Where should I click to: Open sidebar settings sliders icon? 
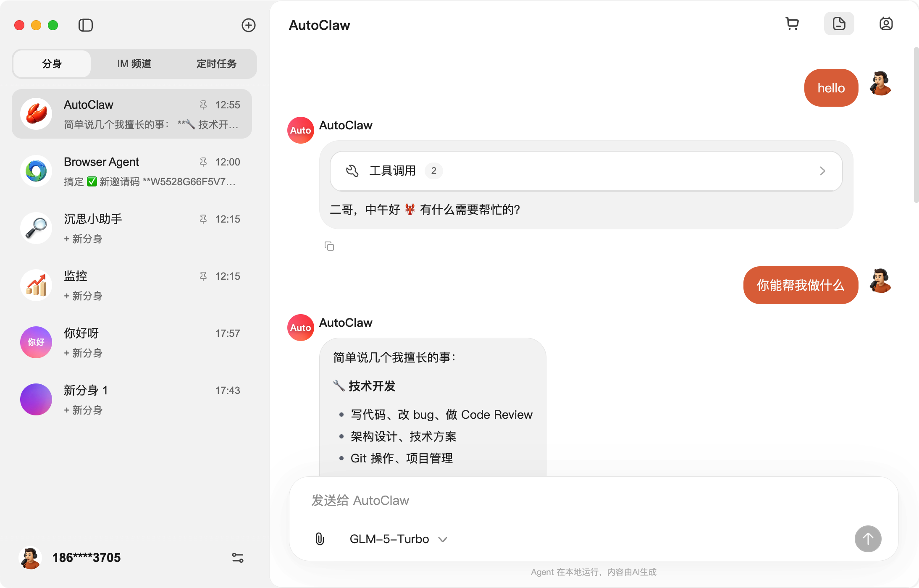pos(237,558)
